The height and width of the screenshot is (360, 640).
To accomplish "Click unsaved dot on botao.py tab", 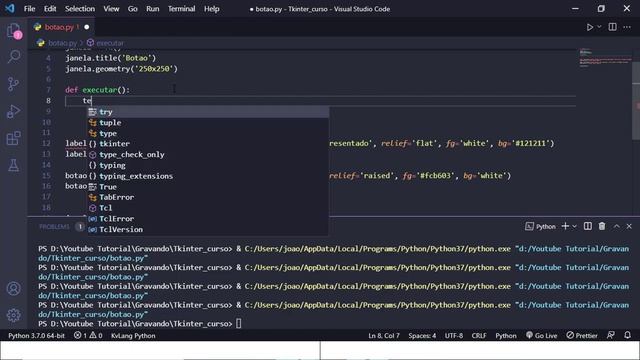I will (87, 27).
